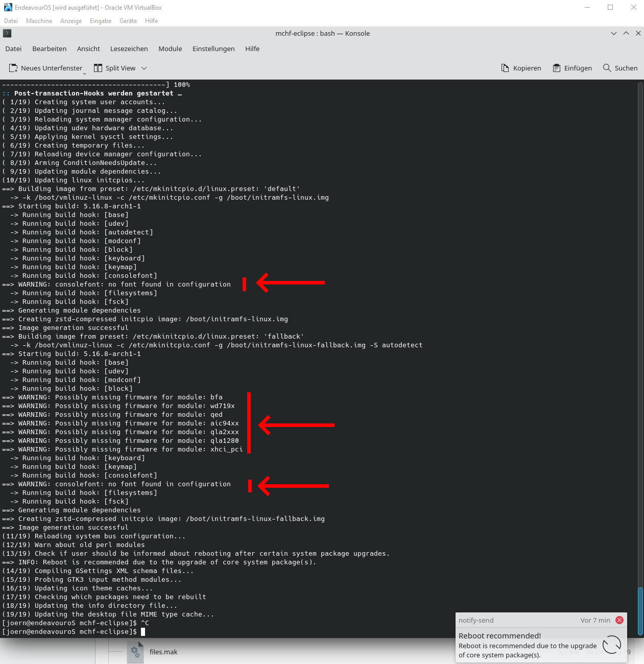Click the warning line for module qla2xxx
Screen dimensions: 644x664
tap(121, 432)
